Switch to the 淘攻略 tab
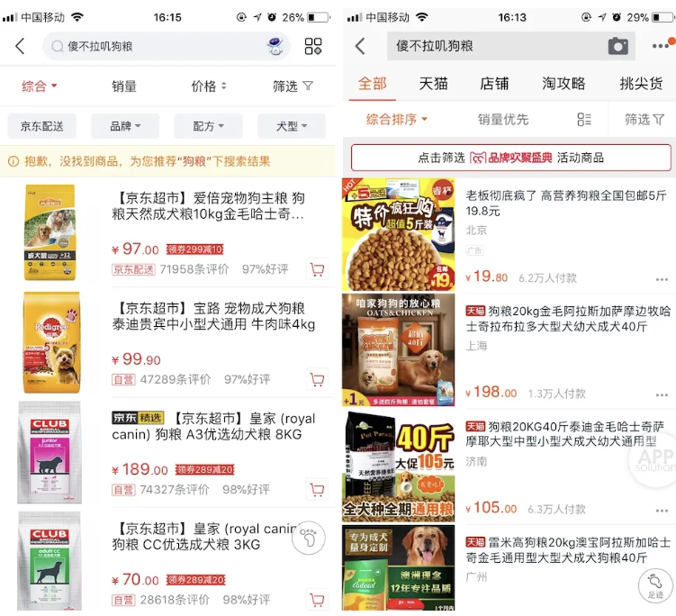Screen dimensions: 676x616 tap(563, 83)
